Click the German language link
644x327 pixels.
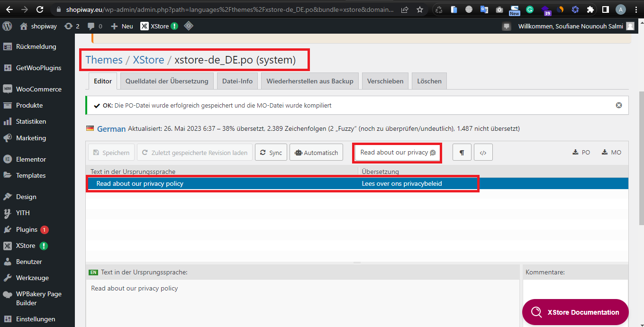(111, 129)
